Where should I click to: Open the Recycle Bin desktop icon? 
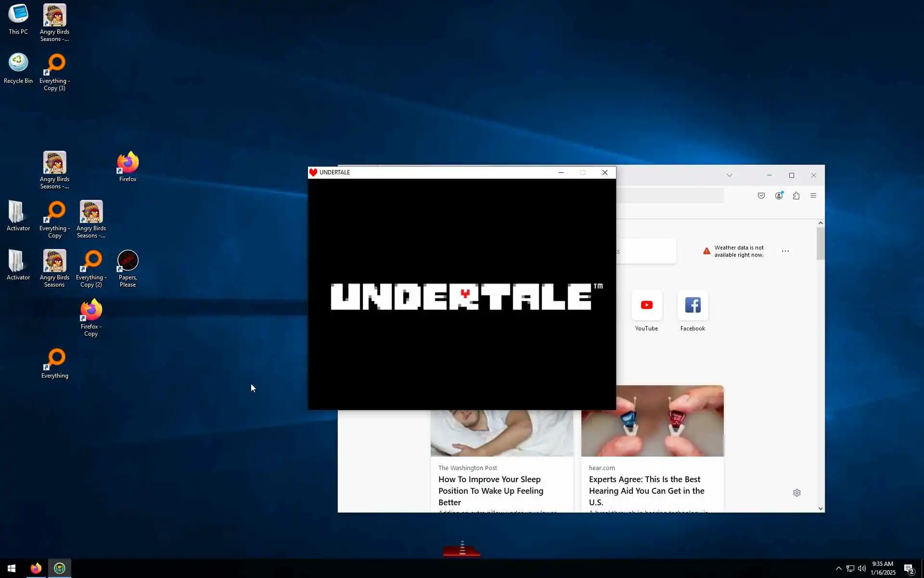click(x=18, y=63)
